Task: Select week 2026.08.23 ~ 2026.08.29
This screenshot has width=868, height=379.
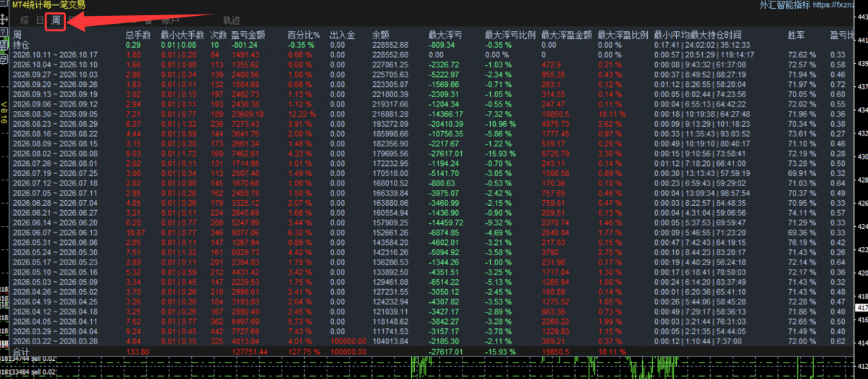Action: click(55, 123)
